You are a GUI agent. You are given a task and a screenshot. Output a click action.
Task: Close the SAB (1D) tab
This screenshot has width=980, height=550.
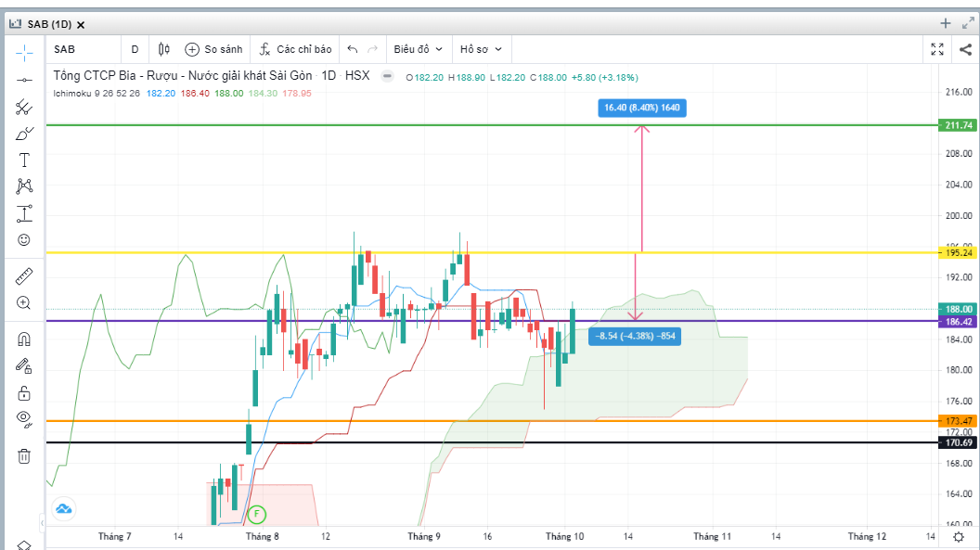click(81, 25)
